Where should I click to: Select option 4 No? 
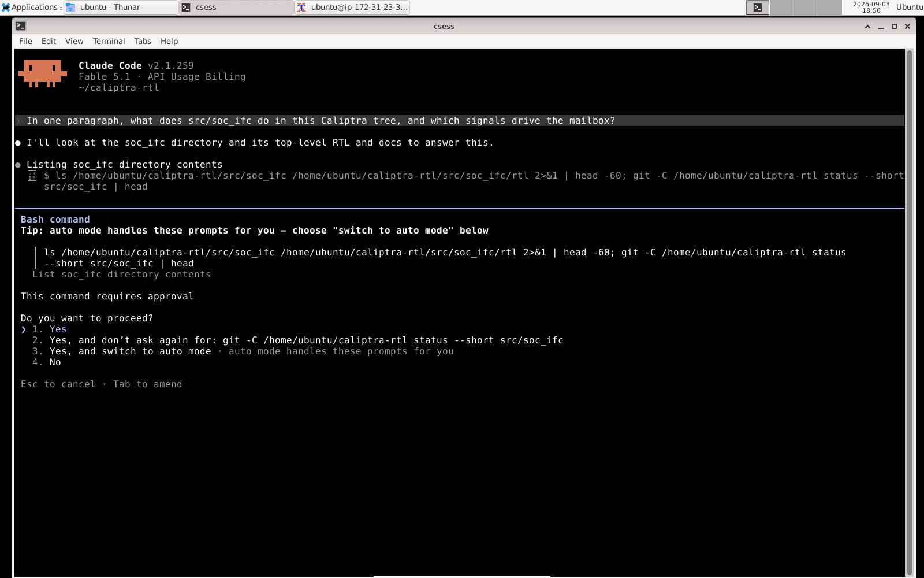[x=46, y=362]
